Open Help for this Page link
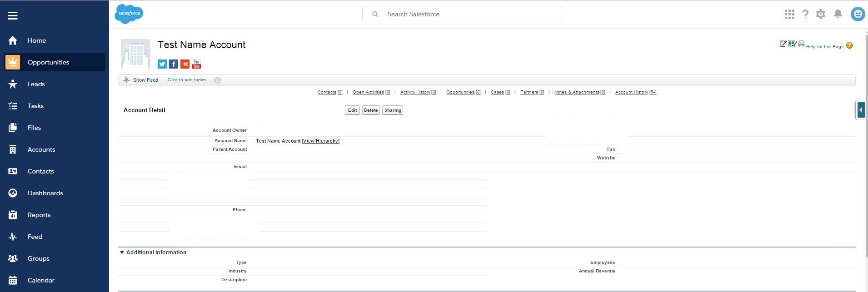Image resolution: width=868 pixels, height=292 pixels. [x=825, y=46]
